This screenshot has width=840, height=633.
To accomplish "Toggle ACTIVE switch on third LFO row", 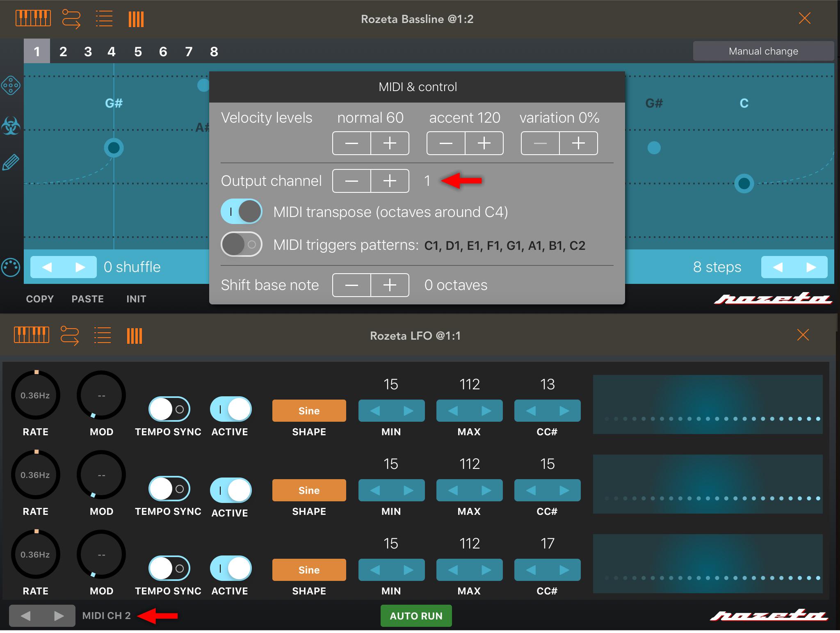I will click(x=231, y=568).
